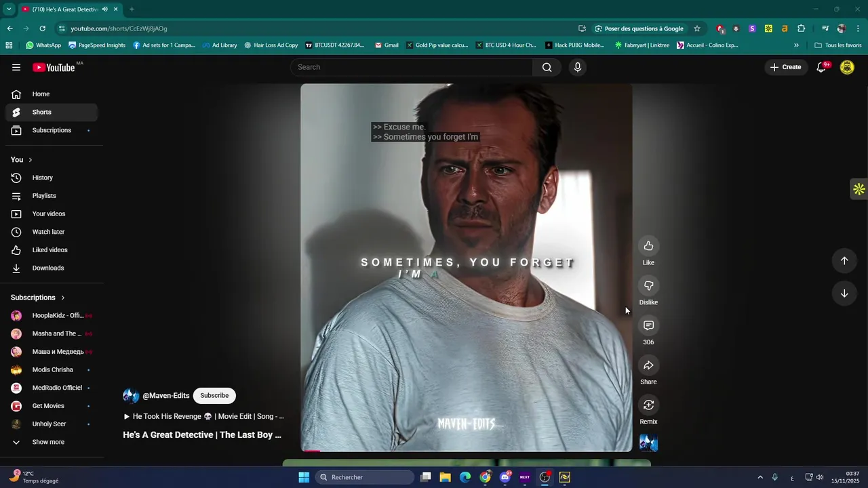Viewport: 868px width, 488px height.
Task: Click the address bar URL
Action: [119, 28]
